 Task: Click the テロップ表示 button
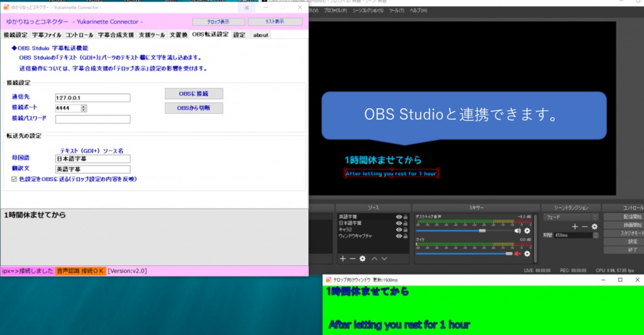point(218,21)
